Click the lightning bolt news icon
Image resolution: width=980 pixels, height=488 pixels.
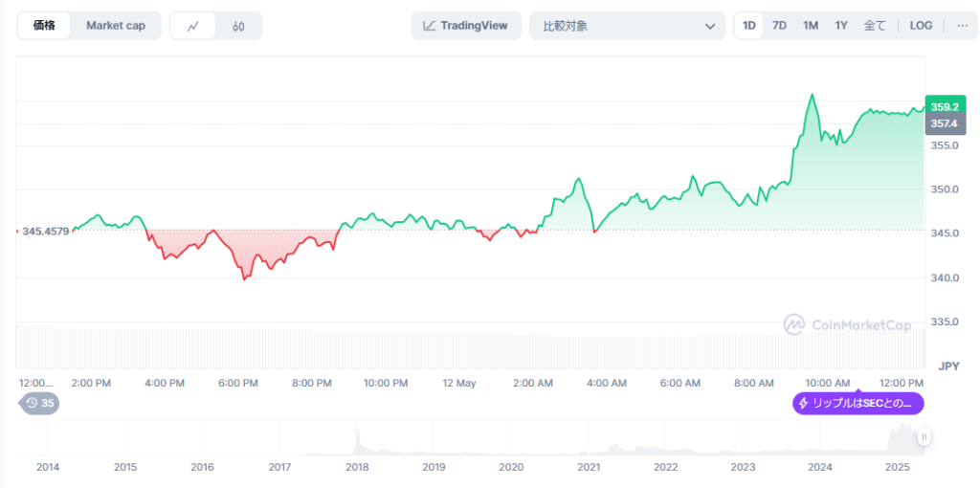804,404
